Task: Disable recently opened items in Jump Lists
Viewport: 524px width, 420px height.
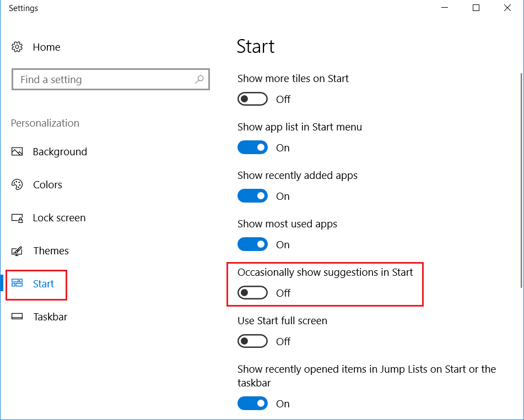Action: pos(252,403)
